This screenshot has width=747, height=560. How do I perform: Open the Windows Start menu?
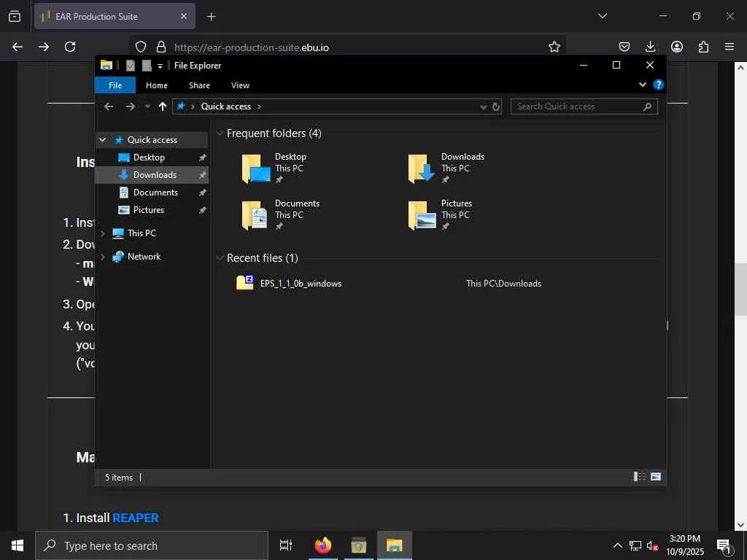point(18,545)
